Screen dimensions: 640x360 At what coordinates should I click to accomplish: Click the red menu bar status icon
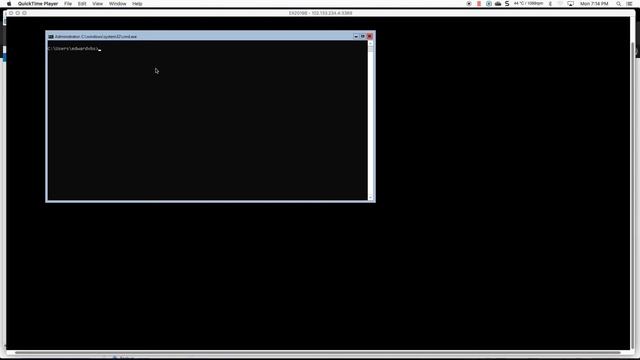click(x=479, y=4)
